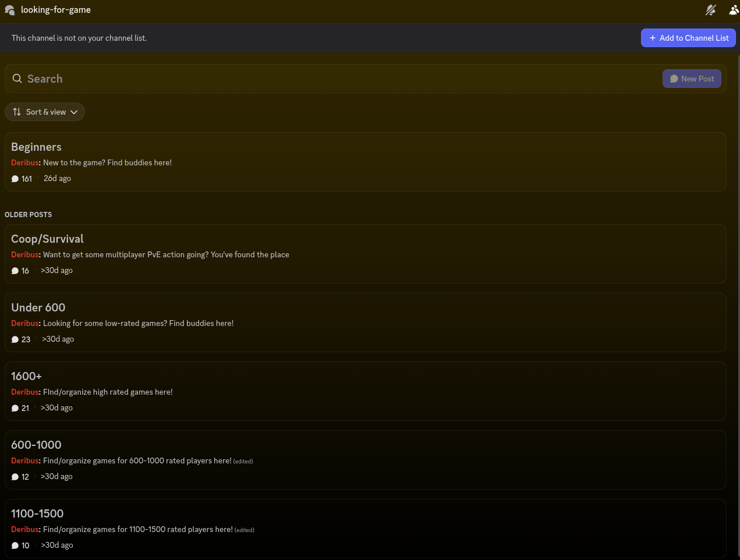740x560 pixels.
Task: Click the comment bubble icon on 1600+ post
Action: click(x=15, y=408)
